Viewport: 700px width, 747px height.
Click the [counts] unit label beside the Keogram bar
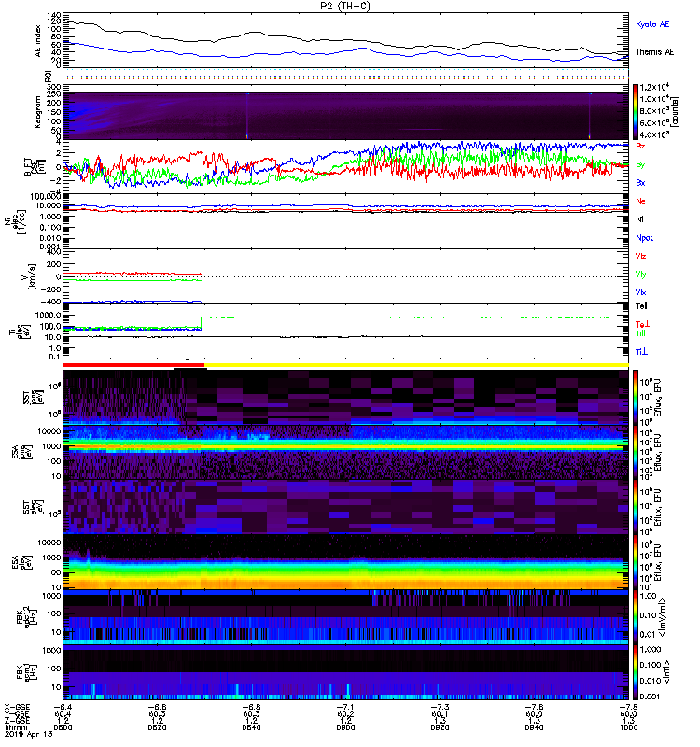pos(676,112)
